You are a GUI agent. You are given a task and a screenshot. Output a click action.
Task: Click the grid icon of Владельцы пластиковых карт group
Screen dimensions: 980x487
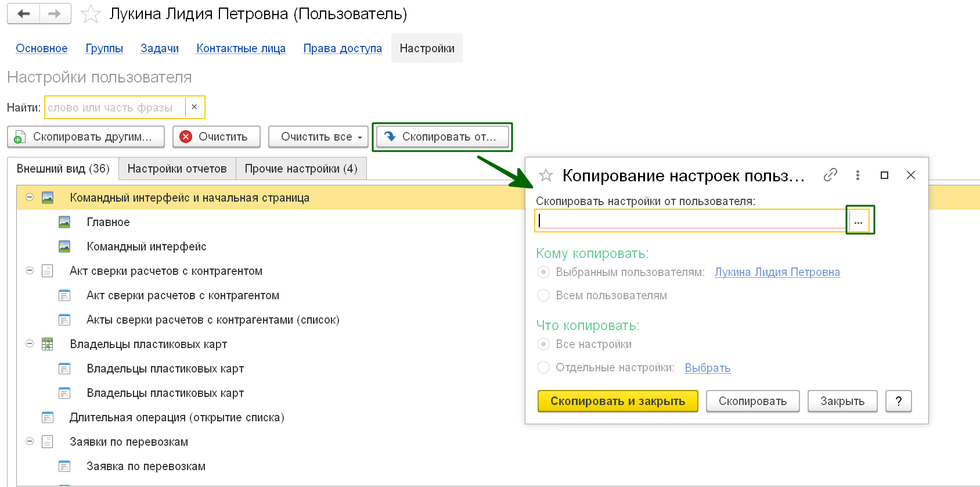(48, 344)
